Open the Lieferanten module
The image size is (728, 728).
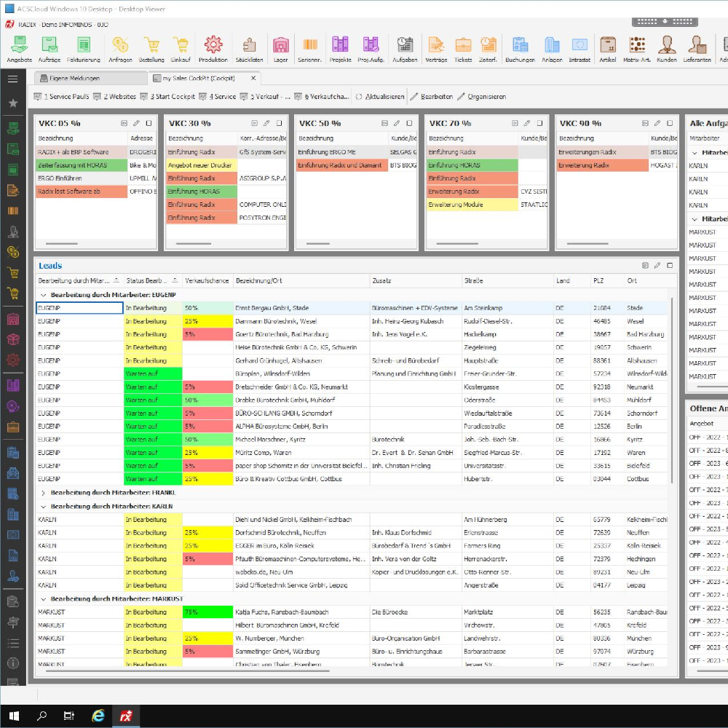pos(697,50)
